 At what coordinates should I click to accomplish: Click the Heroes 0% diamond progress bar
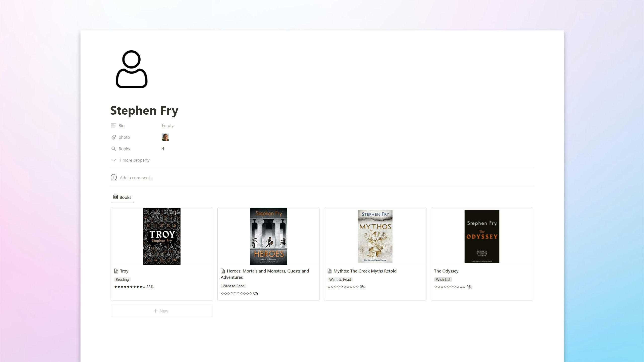239,293
